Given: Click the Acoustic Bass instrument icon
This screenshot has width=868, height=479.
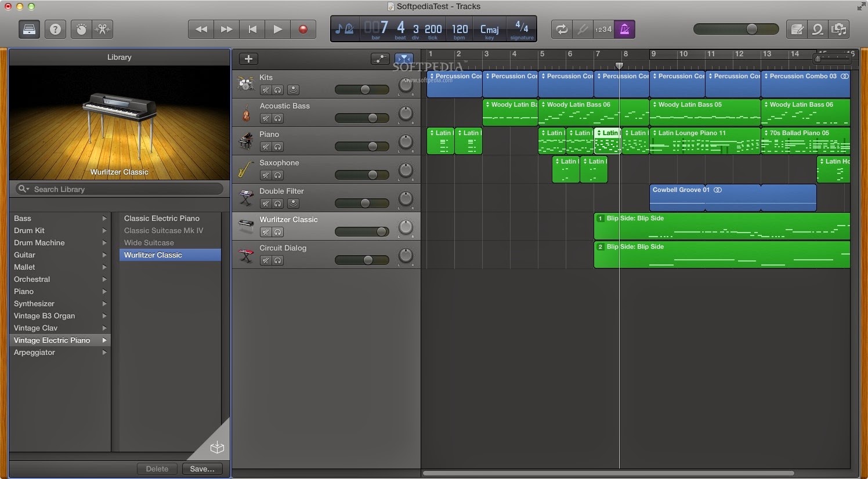Looking at the screenshot, I should click(x=246, y=113).
